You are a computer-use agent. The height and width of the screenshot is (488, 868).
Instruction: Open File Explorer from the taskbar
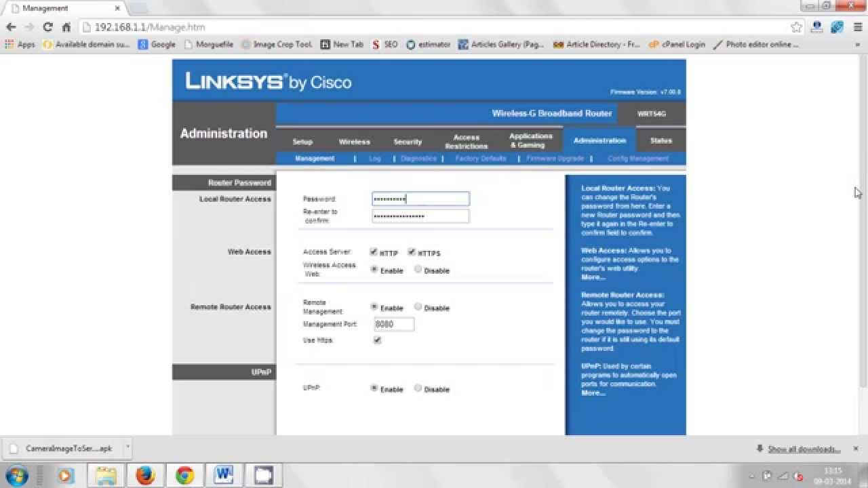pos(105,475)
